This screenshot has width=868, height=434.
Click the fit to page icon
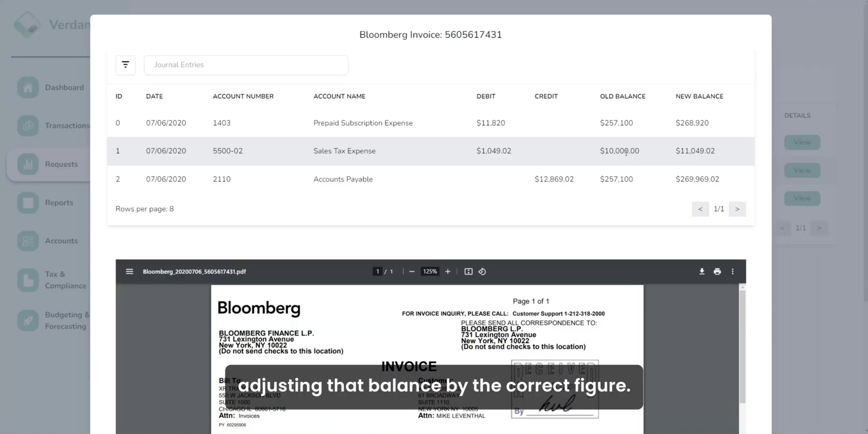(468, 272)
